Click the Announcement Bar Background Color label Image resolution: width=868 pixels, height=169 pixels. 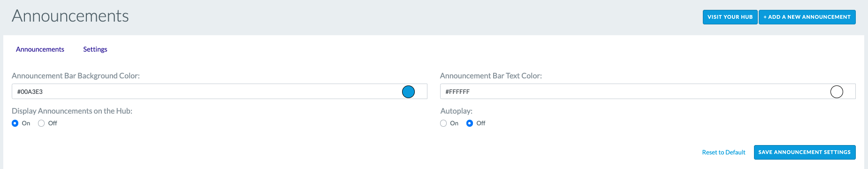click(x=76, y=76)
